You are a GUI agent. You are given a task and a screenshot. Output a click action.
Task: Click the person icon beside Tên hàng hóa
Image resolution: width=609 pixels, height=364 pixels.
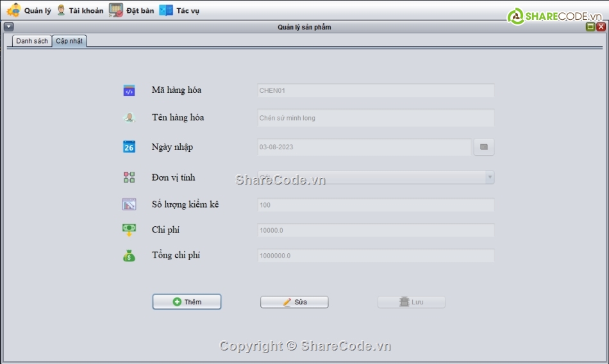(129, 118)
